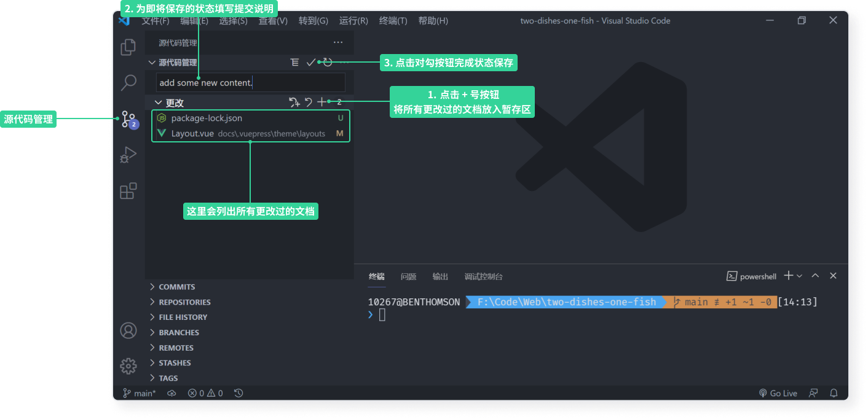Stage all changes with the plus icon

pos(322,102)
